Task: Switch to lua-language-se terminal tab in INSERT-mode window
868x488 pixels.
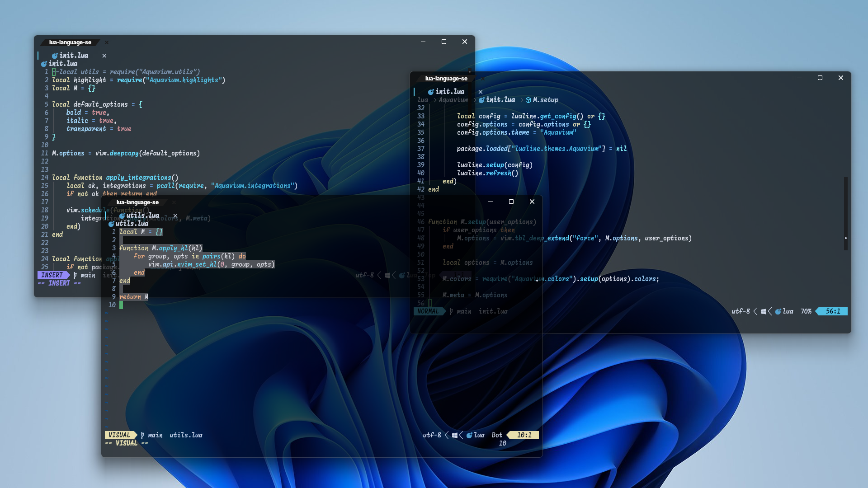Action: coord(70,42)
